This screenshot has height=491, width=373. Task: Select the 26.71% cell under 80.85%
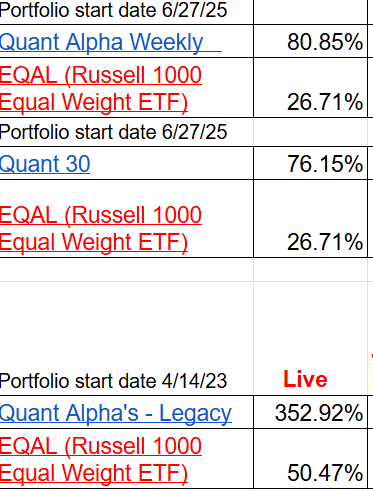[x=310, y=88]
